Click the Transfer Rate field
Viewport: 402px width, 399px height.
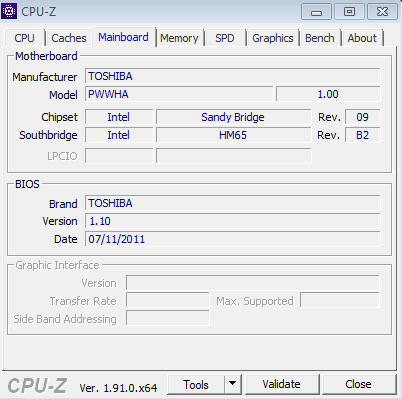(x=168, y=300)
